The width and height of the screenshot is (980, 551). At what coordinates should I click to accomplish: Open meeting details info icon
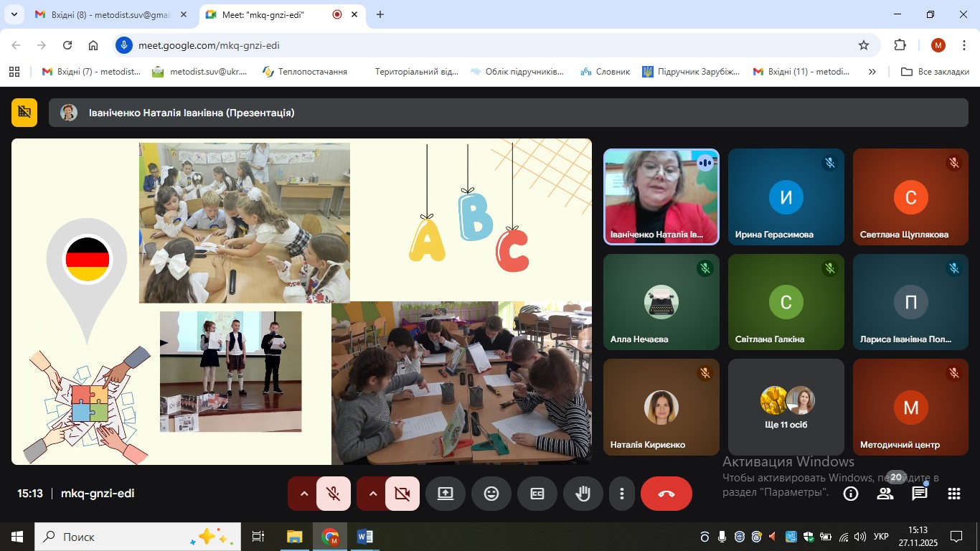pos(851,494)
